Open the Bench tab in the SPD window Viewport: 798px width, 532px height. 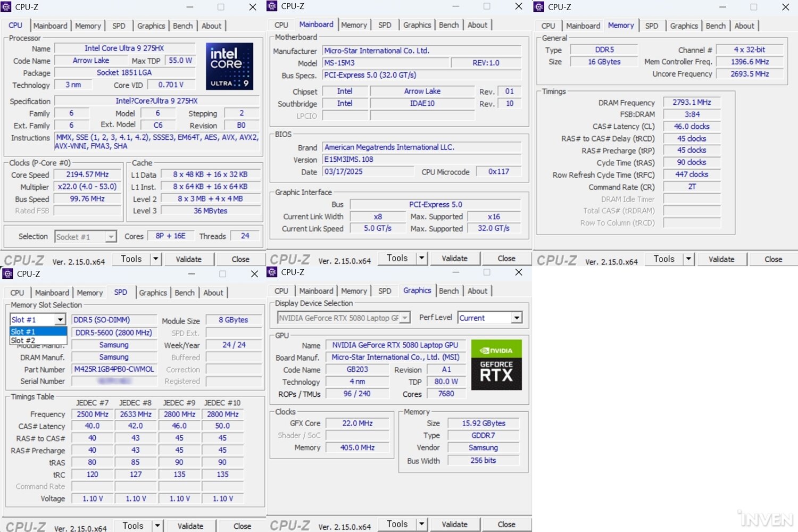click(x=185, y=293)
